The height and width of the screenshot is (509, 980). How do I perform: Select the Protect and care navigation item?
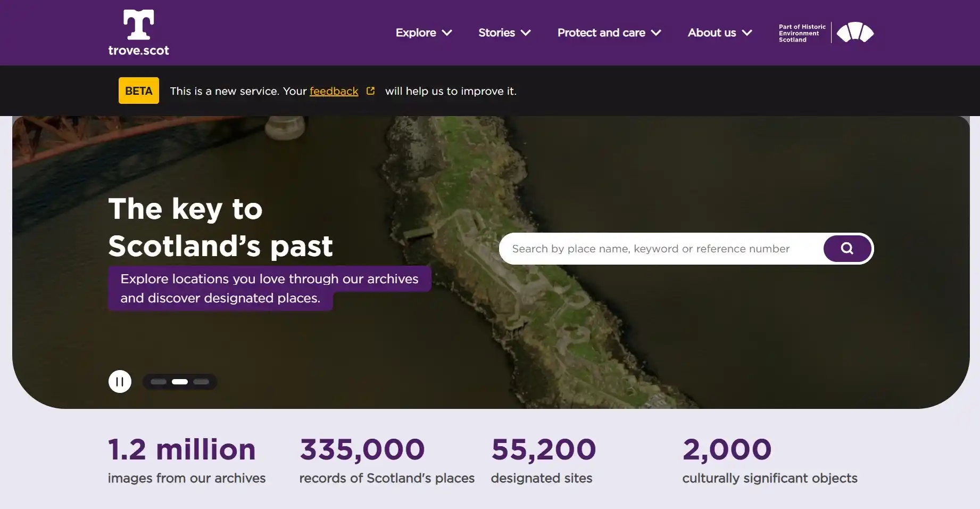601,32
